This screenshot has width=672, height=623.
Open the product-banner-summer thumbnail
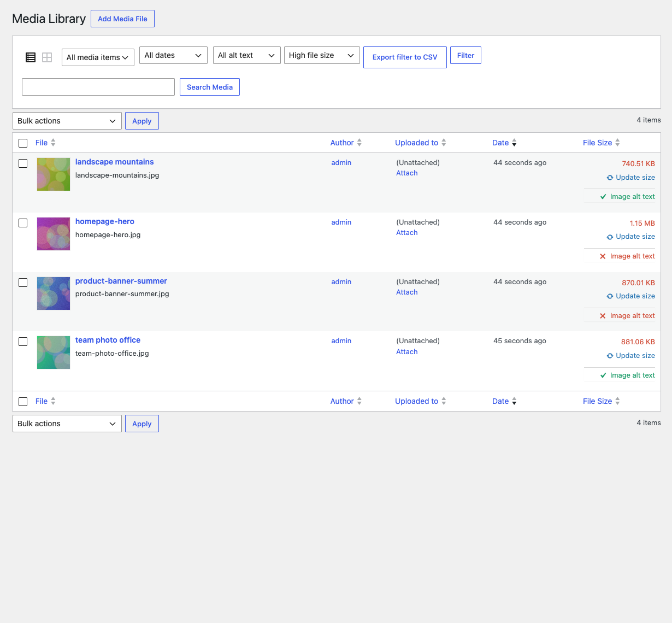pos(54,293)
